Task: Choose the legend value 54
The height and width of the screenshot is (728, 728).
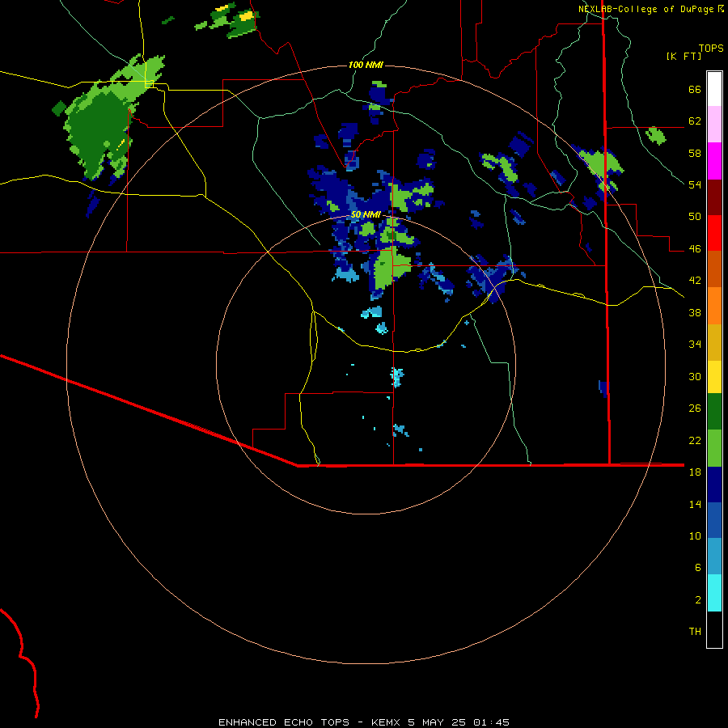Action: pos(695,184)
